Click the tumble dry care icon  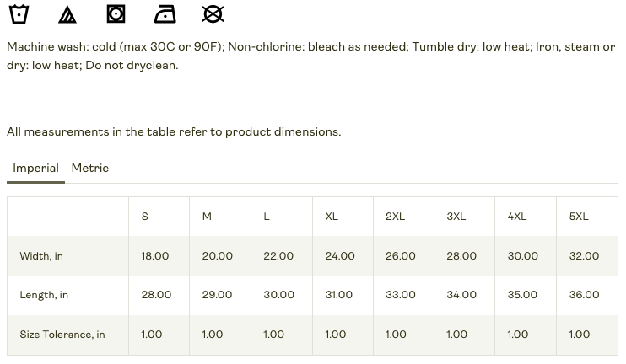pyautogui.click(x=116, y=13)
